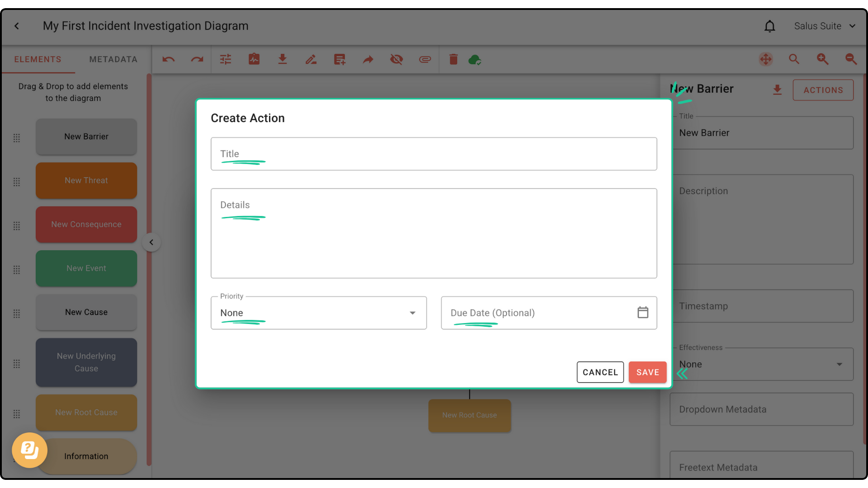Click the share arrow icon
Image resolution: width=868 pixels, height=488 pixels.
click(x=368, y=59)
